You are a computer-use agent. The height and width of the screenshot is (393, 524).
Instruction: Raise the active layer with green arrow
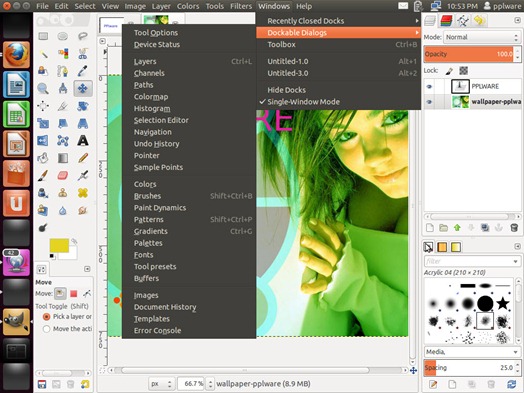tap(457, 228)
